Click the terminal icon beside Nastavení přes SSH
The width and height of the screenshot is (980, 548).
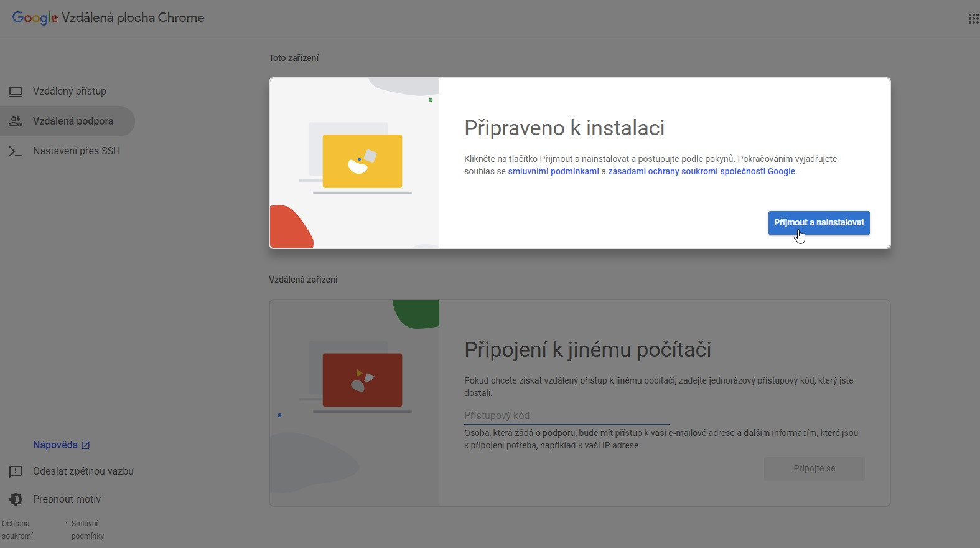click(x=16, y=151)
